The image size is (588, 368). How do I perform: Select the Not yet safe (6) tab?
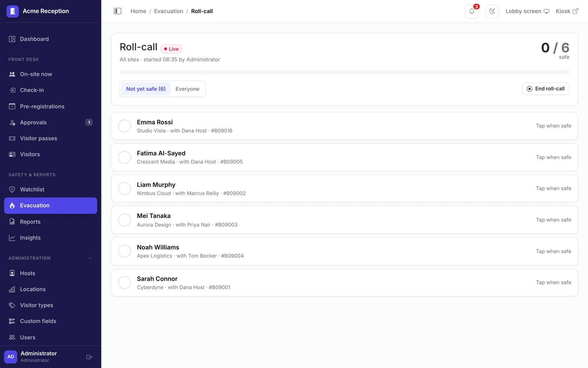pyautogui.click(x=146, y=89)
